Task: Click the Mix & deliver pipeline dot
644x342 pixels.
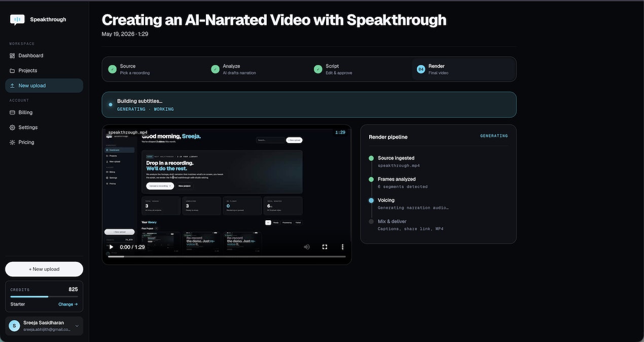Action: pos(371,222)
